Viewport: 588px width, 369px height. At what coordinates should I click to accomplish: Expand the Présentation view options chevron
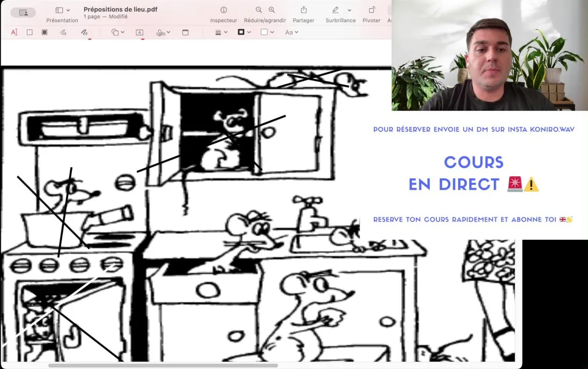[68, 10]
